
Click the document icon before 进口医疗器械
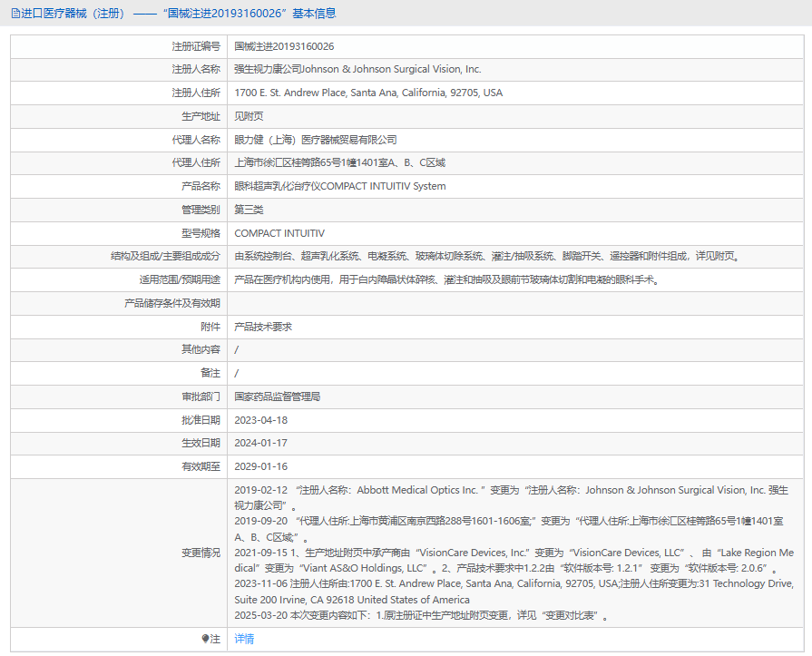15,14
